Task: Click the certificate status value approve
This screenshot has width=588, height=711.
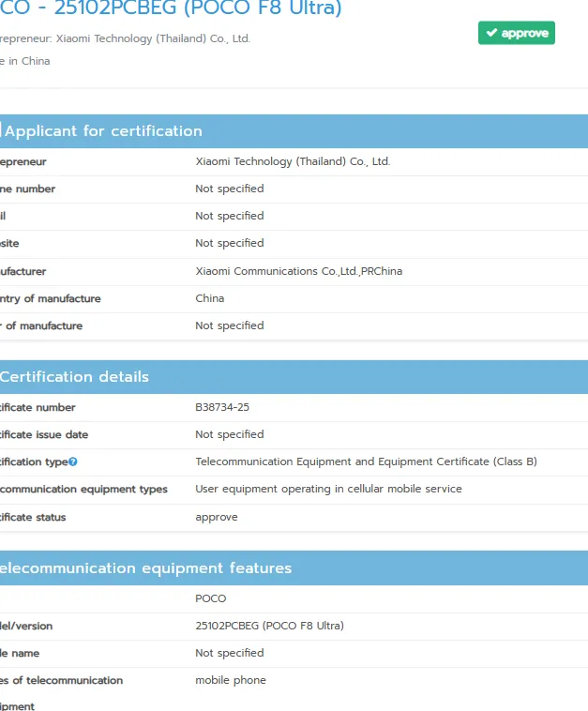Action: 217,517
